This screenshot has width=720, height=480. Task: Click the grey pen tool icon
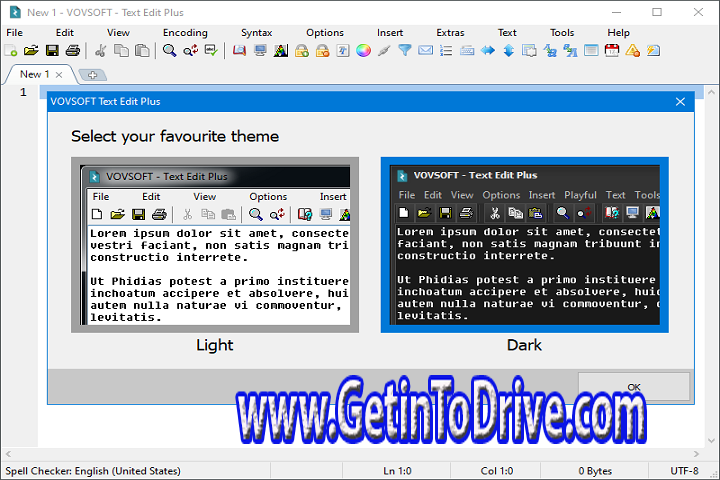pyautogui.click(x=384, y=51)
